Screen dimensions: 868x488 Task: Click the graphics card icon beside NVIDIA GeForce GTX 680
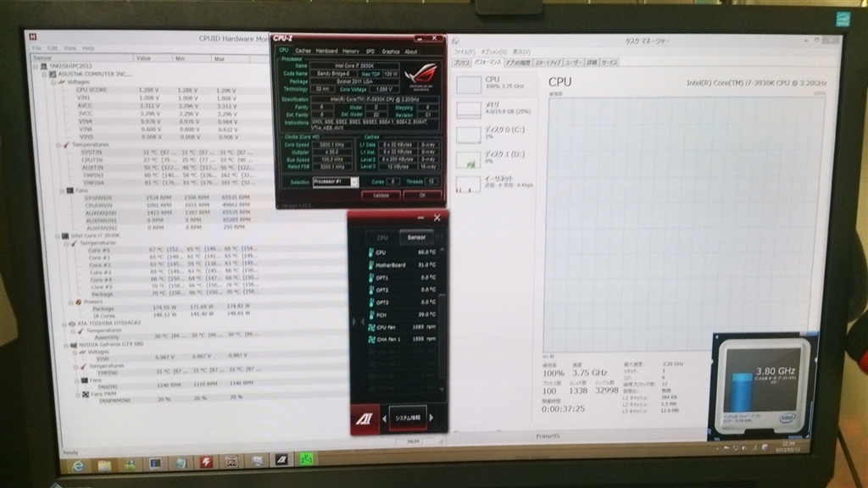[x=75, y=344]
